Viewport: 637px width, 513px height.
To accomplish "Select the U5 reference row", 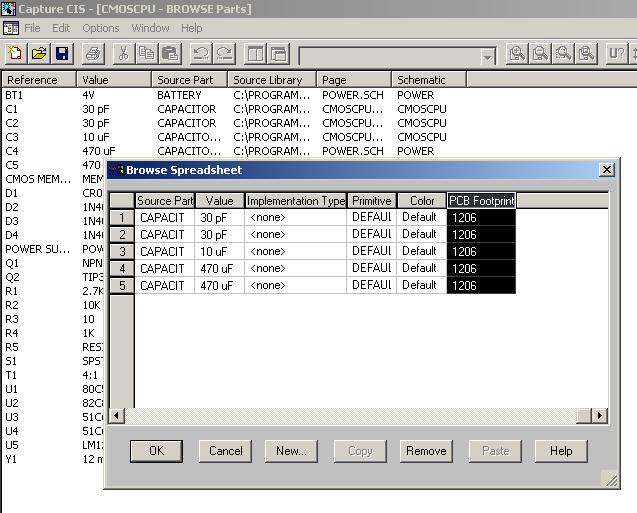I will (x=12, y=445).
